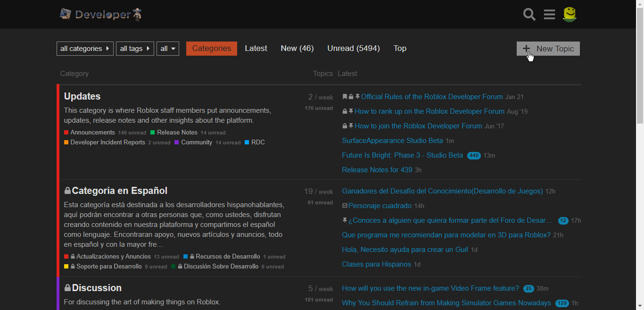Expand the all tags dropdown
Image resolution: width=644 pixels, height=310 pixels.
pos(135,49)
